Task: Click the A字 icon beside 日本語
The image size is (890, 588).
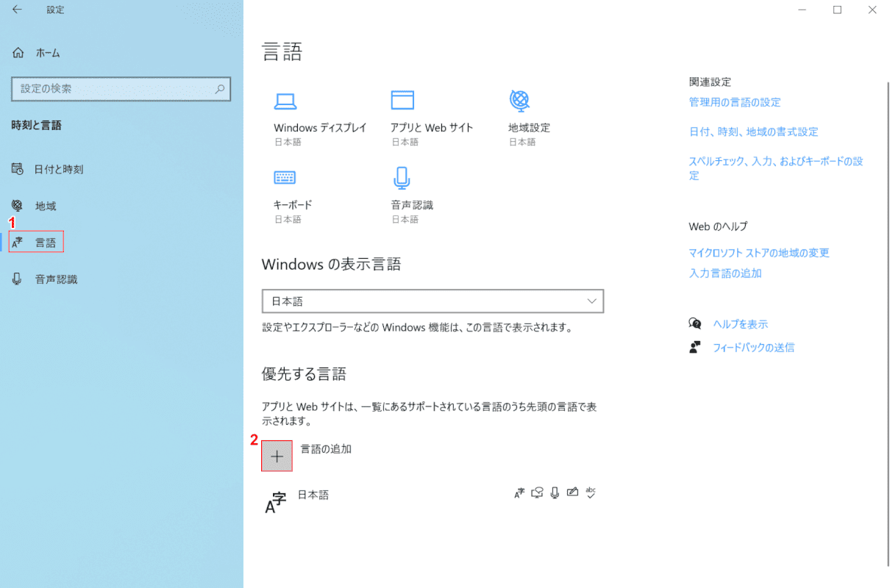Action: pos(275,503)
